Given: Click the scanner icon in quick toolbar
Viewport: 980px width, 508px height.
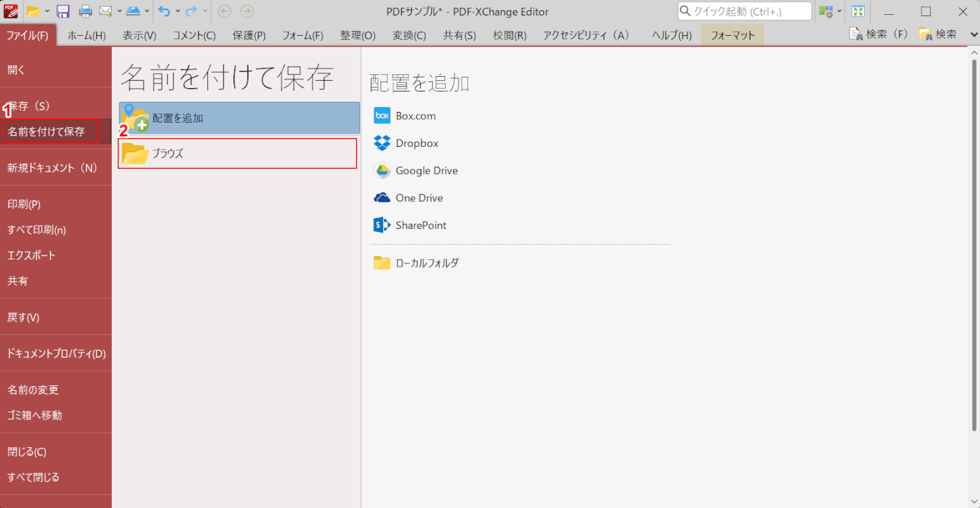Looking at the screenshot, I should tap(133, 11).
